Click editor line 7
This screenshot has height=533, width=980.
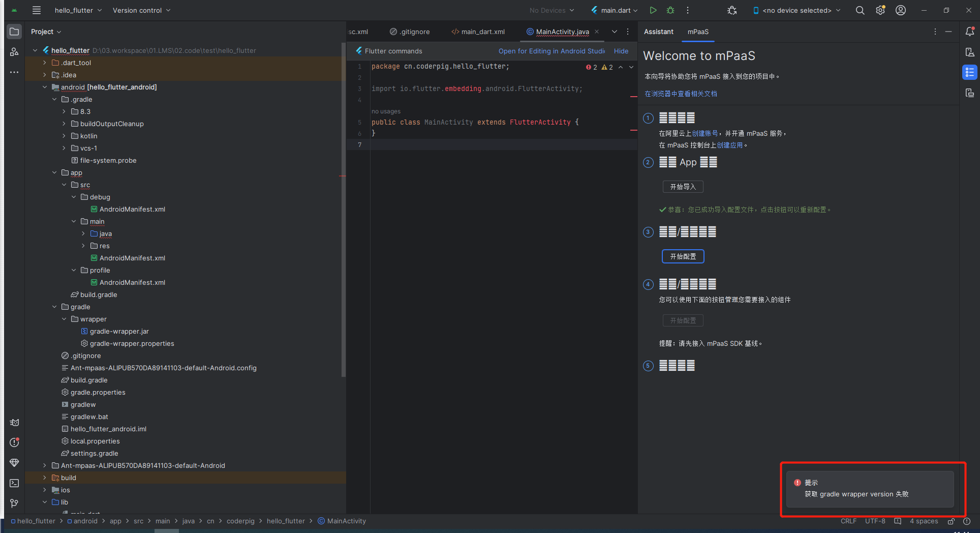(x=503, y=144)
